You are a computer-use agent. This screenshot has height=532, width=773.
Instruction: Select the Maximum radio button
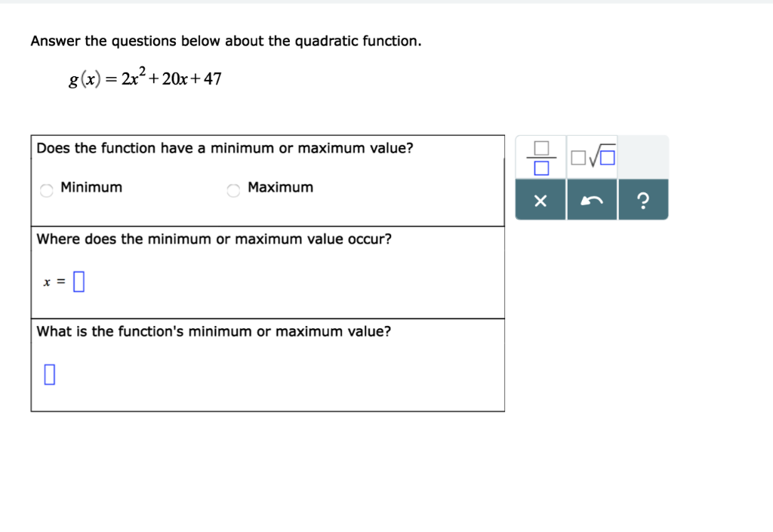pyautogui.click(x=233, y=190)
